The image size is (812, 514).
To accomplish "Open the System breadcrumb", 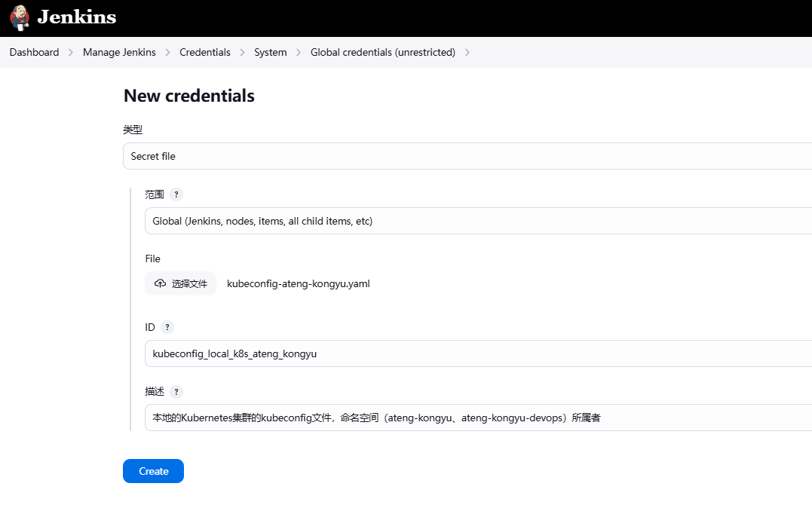I will click(270, 52).
